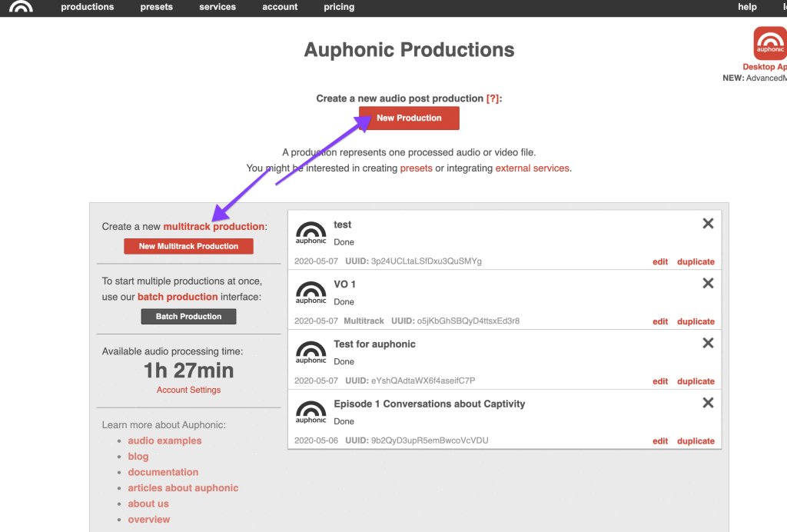Remove Test for auphonic using its X icon
The width and height of the screenshot is (787, 532).
(x=708, y=343)
